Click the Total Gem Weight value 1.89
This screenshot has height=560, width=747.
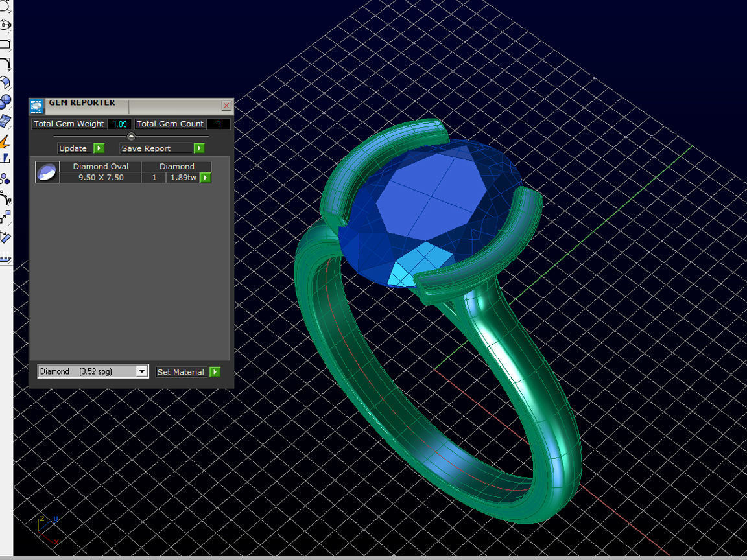click(119, 124)
